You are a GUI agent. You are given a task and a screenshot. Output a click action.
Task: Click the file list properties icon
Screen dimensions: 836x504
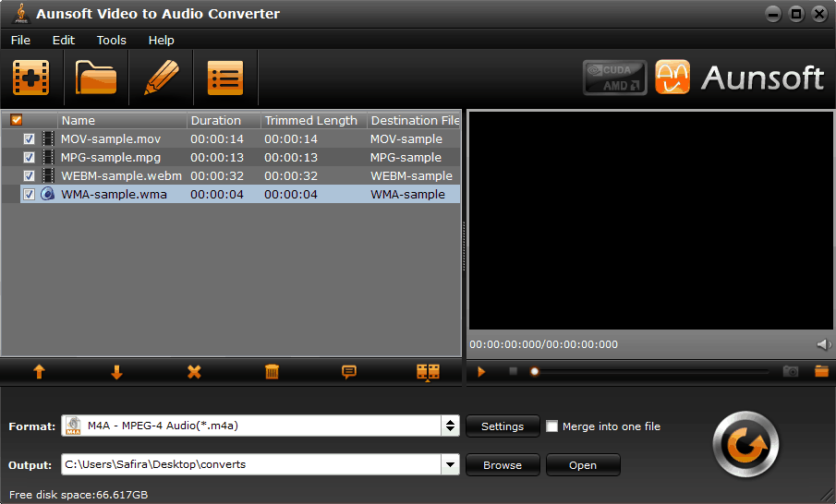tap(225, 78)
